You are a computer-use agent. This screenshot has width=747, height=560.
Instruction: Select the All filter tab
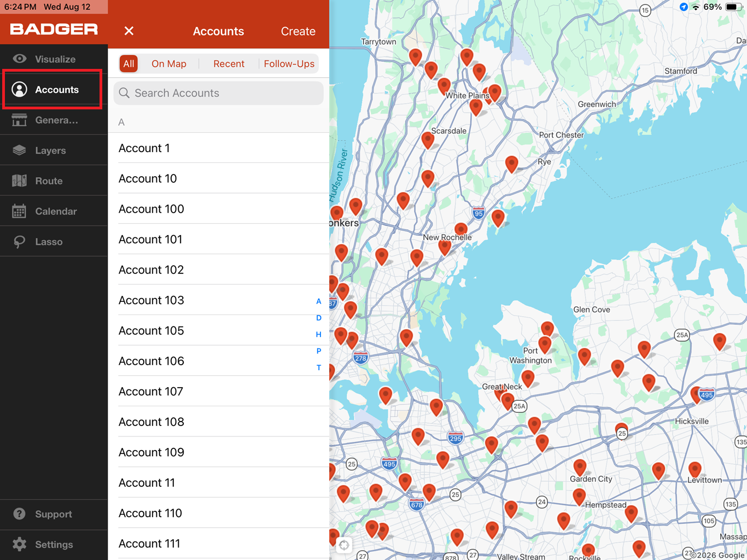(x=129, y=64)
